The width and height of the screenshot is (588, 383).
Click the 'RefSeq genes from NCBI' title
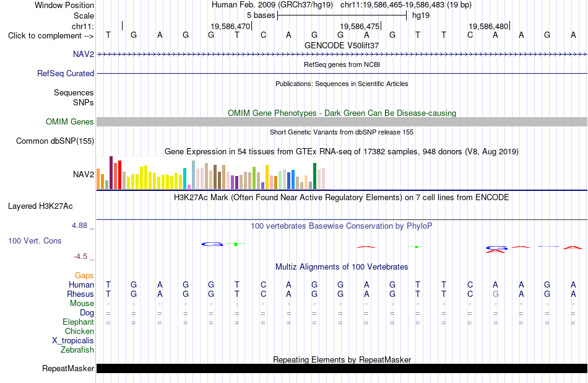pos(342,64)
